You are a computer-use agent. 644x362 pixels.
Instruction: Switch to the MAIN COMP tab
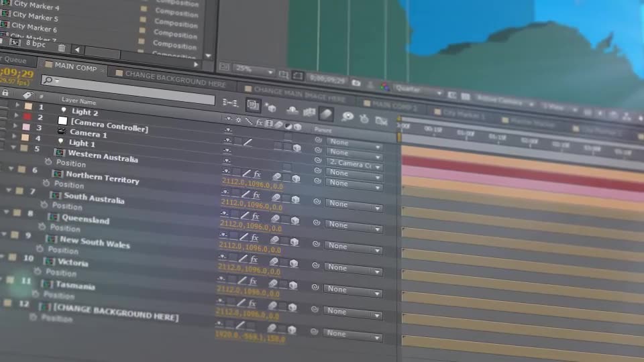tap(76, 67)
